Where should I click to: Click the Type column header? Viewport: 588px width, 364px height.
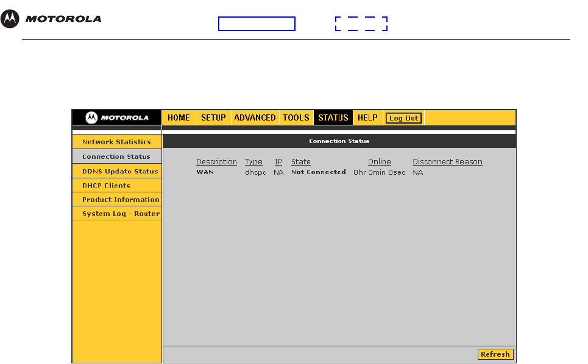tap(253, 162)
